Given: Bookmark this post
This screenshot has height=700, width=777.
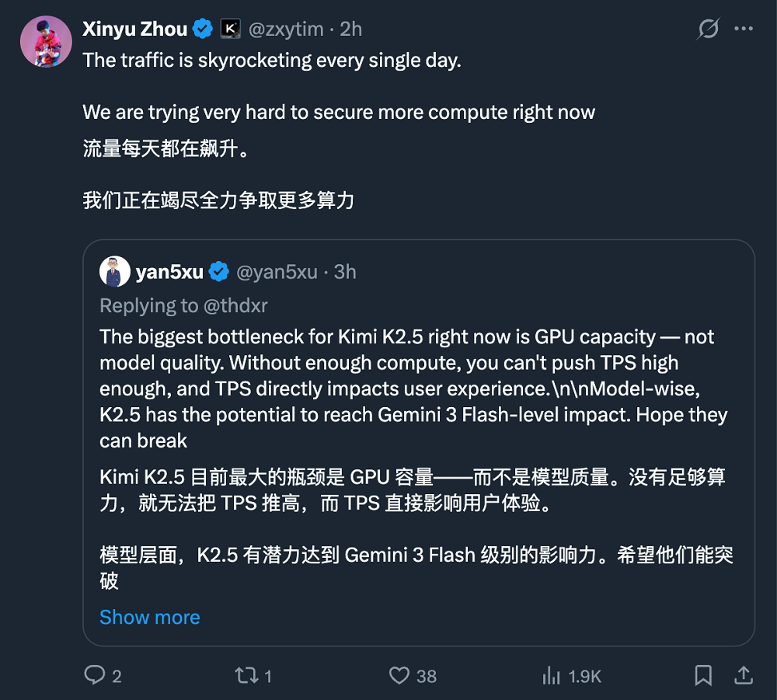Looking at the screenshot, I should (703, 676).
